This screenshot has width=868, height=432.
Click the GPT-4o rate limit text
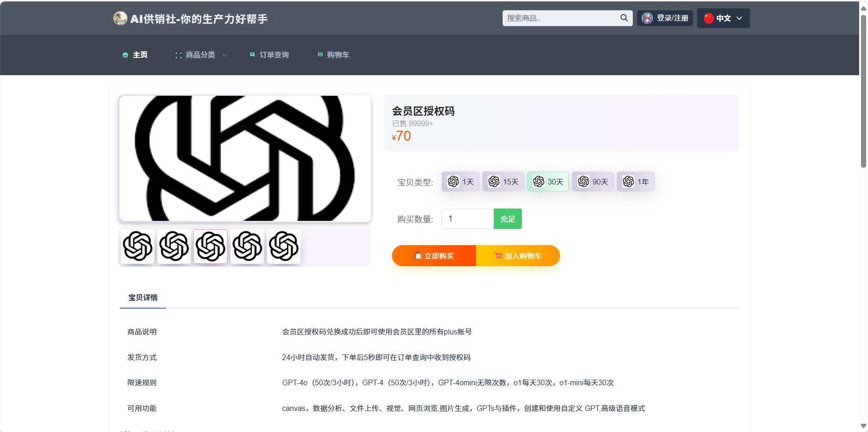(x=448, y=382)
